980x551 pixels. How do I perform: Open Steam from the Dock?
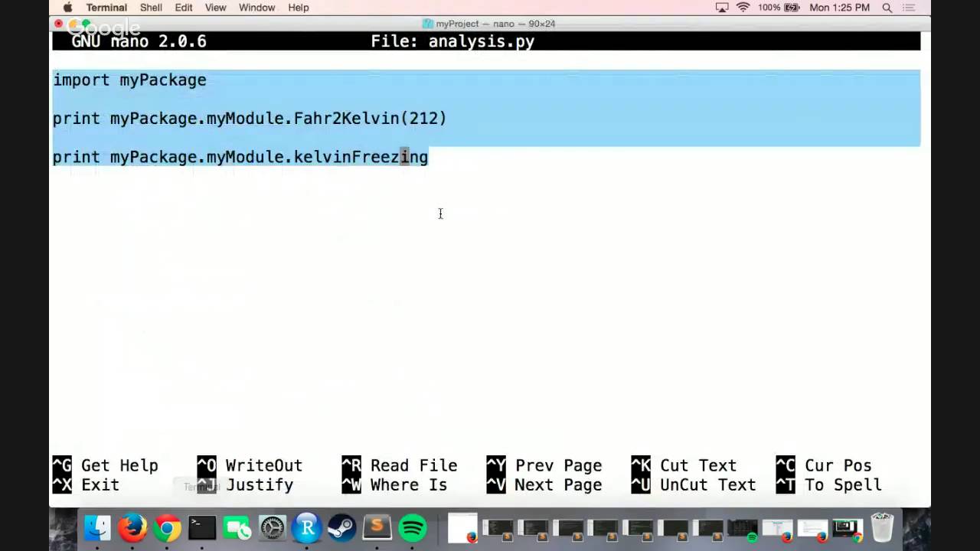point(341,528)
